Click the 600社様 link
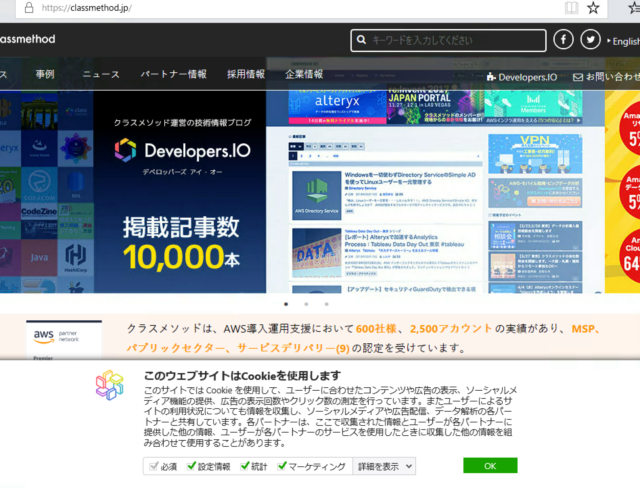The width and height of the screenshot is (640, 488). [x=376, y=329]
